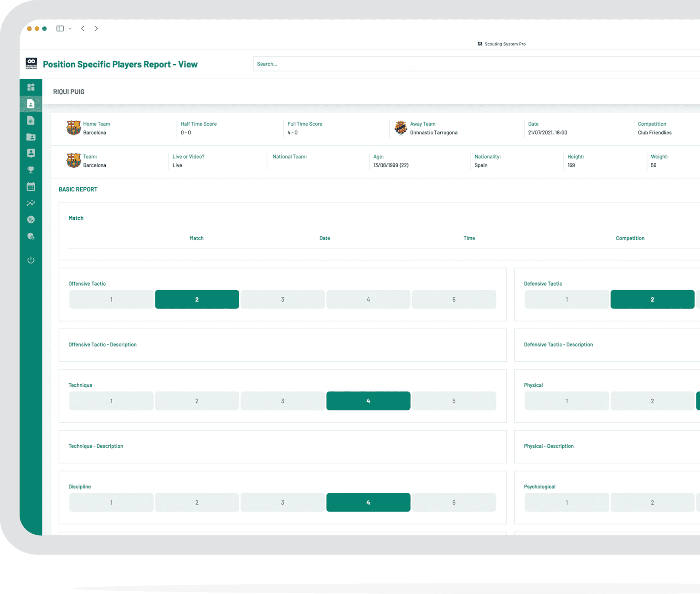Toggle the browser sidebar panel icon
The image size is (700, 594).
(60, 28)
